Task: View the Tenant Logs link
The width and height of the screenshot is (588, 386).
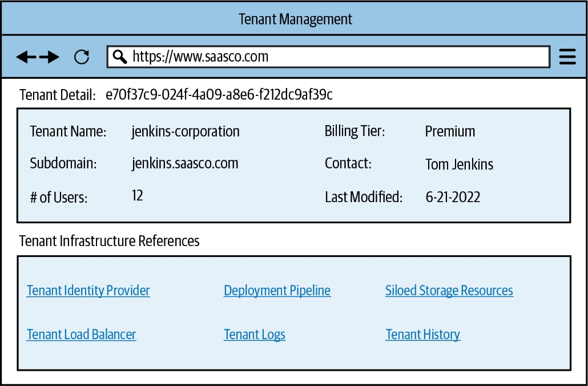Action: (x=255, y=335)
